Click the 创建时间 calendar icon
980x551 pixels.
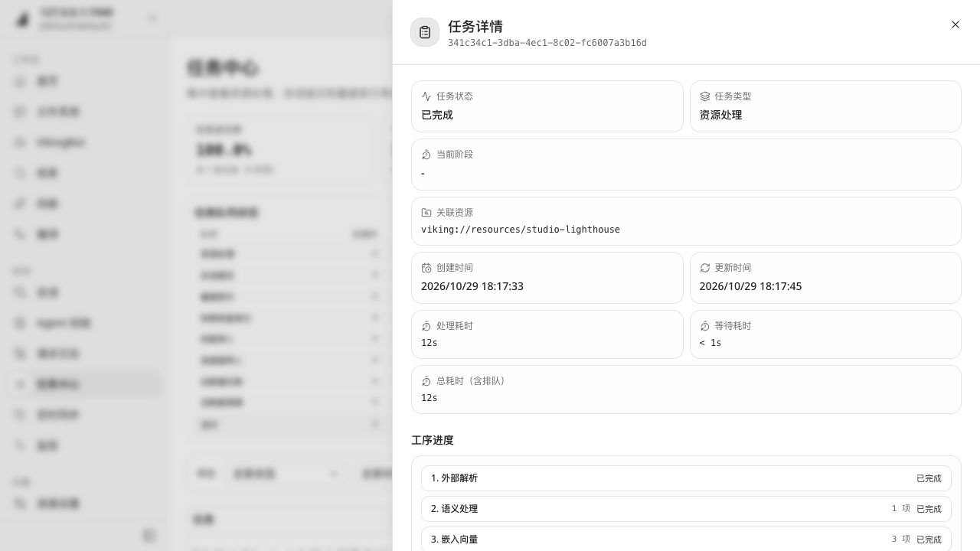tap(426, 268)
